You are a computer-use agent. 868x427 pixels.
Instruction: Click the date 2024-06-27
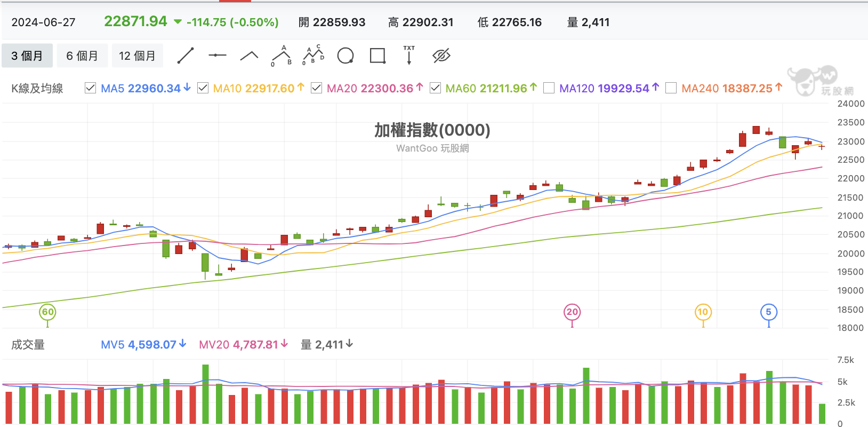pyautogui.click(x=44, y=22)
